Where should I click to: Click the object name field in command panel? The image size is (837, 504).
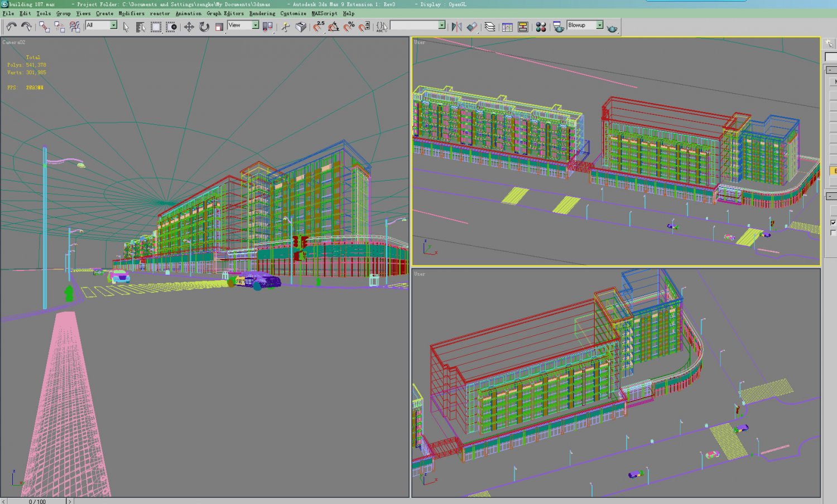[831, 57]
